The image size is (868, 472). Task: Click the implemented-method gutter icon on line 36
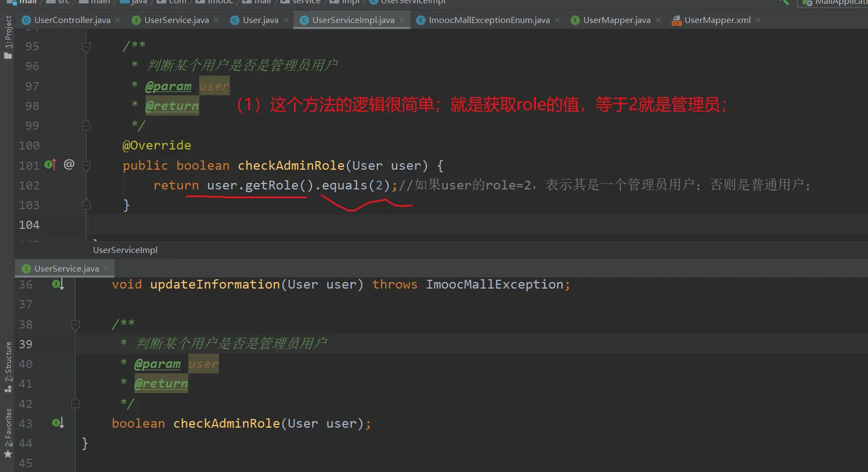[x=58, y=284]
